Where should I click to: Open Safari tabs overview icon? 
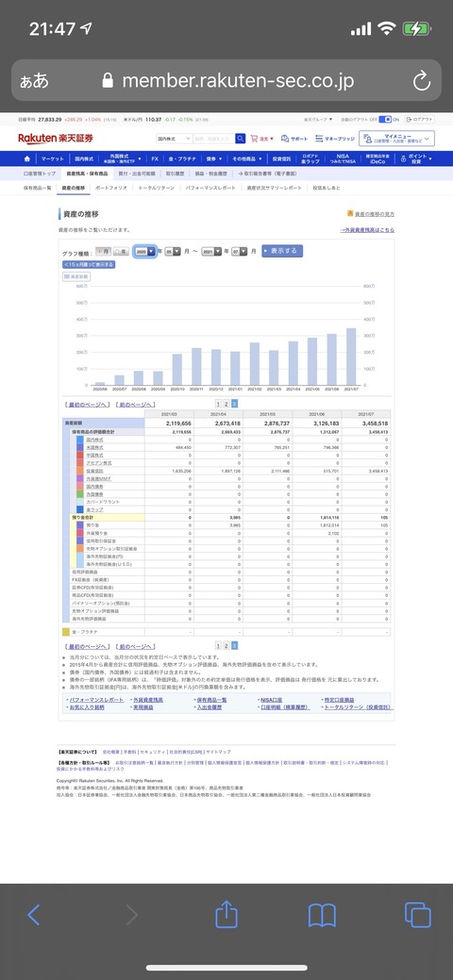point(418,915)
